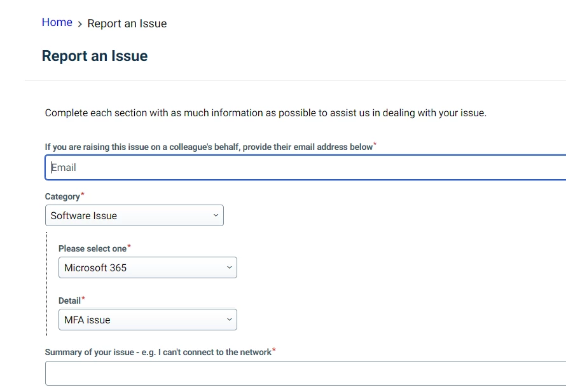Click the red required asterisk beside Category
This screenshot has height=392, width=566.
point(82,194)
